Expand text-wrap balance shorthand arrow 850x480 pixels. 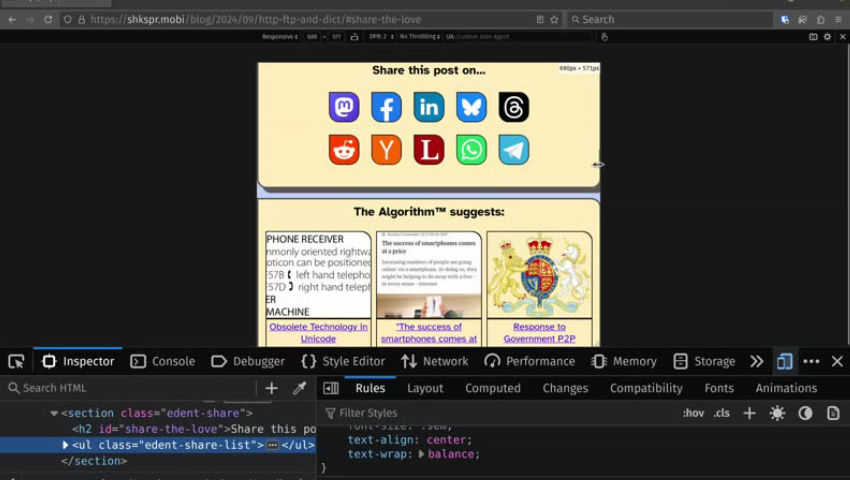[421, 454]
